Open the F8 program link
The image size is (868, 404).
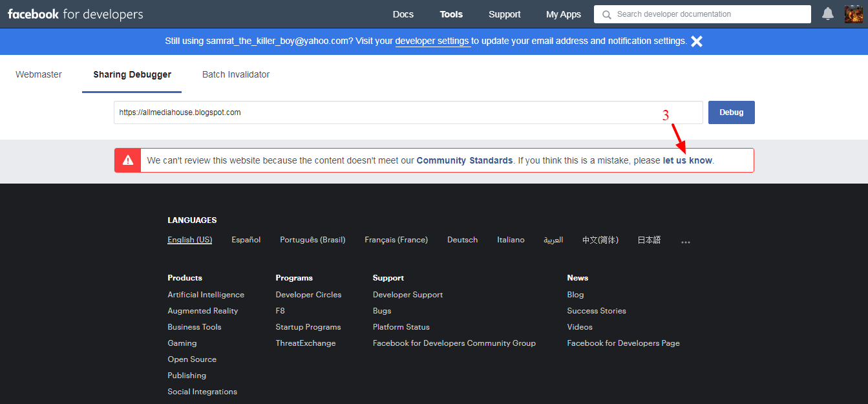coord(280,311)
